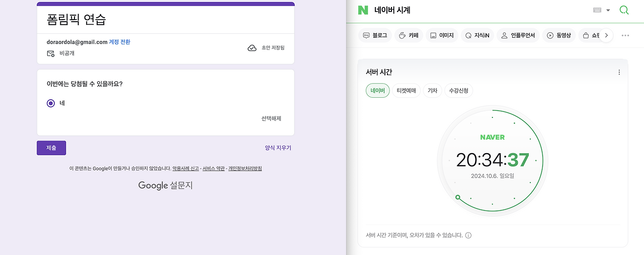Open the three-dot more menu in Naver tabs

coord(625,35)
